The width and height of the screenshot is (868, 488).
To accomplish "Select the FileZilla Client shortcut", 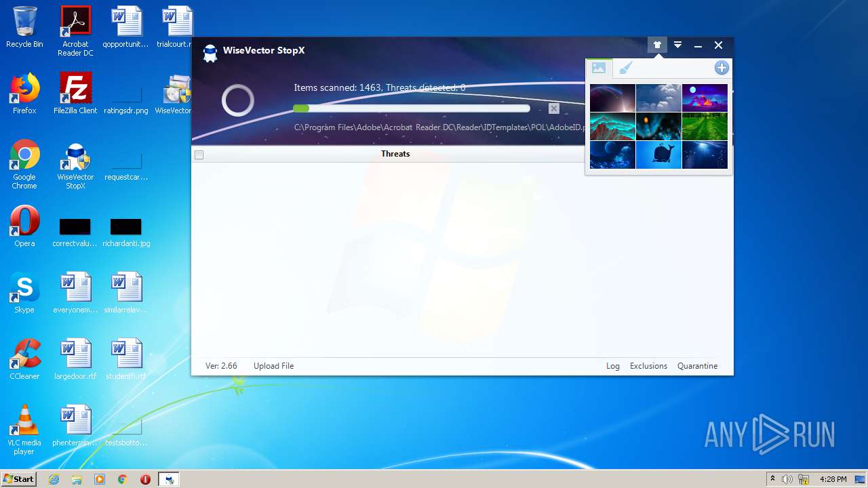I will [x=75, y=94].
